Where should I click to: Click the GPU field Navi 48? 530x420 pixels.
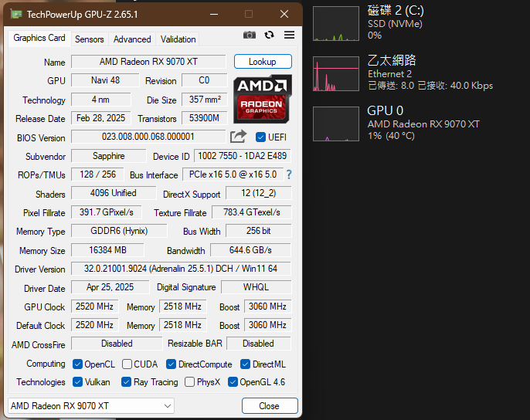(105, 80)
